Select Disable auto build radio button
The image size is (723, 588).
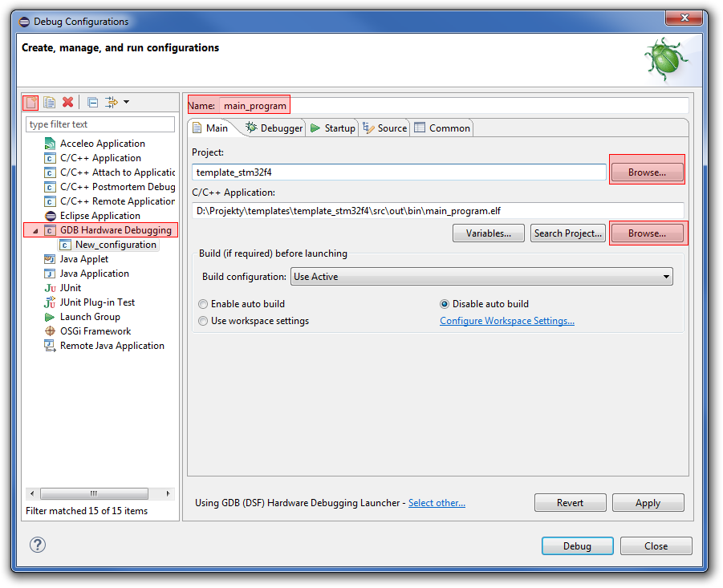(445, 304)
